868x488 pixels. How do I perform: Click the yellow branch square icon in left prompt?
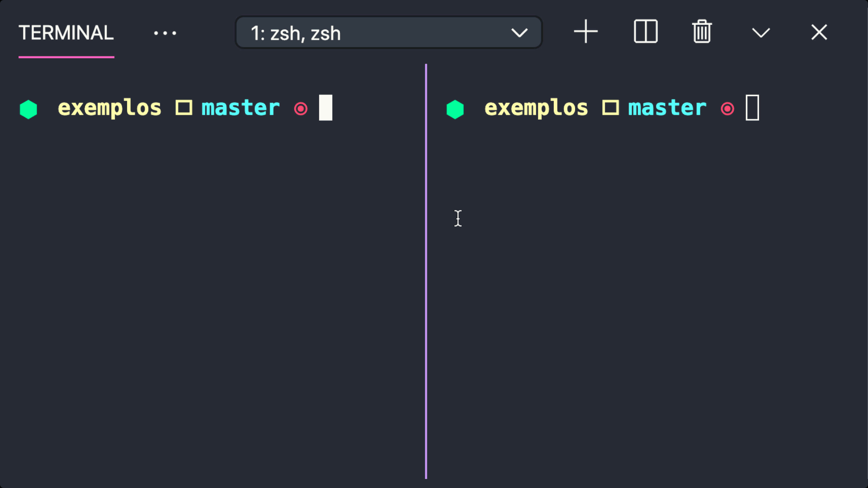point(184,108)
